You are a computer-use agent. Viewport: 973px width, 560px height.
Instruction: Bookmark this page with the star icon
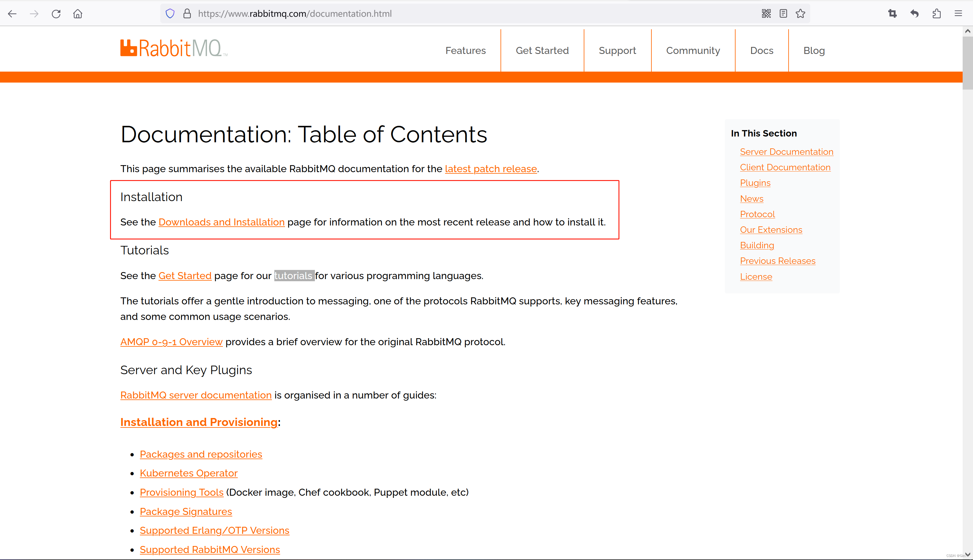pyautogui.click(x=801, y=14)
